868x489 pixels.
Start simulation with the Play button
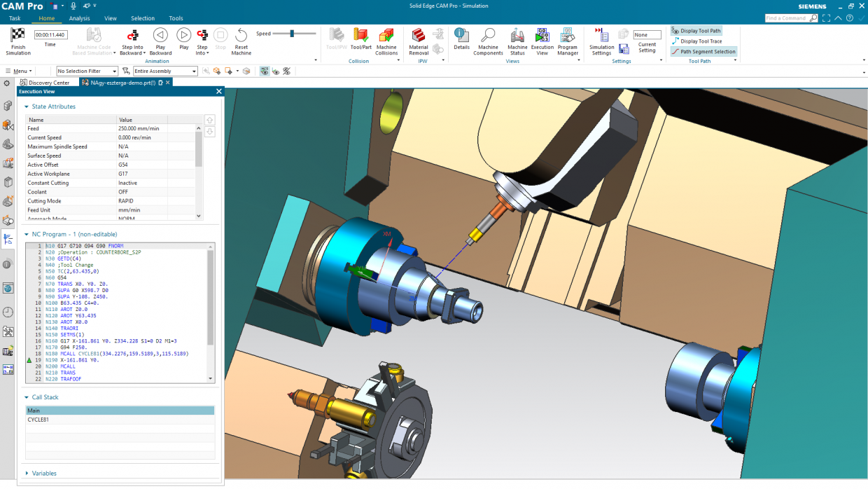[x=183, y=36]
